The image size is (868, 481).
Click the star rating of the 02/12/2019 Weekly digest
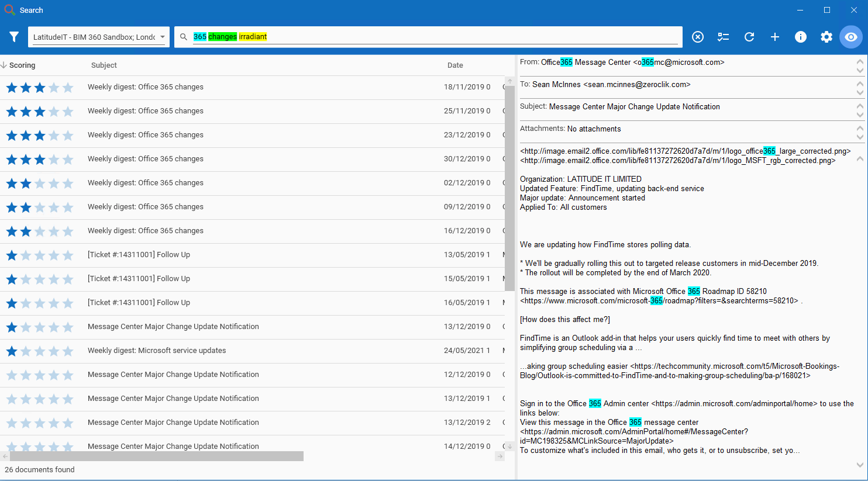pos(40,184)
